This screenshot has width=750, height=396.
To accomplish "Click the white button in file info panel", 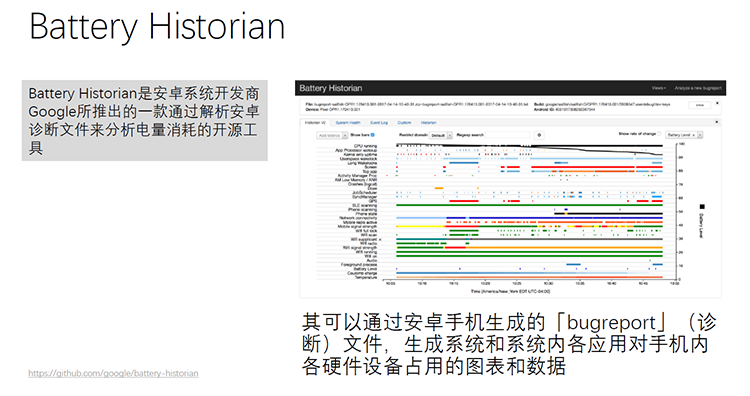I will (700, 105).
